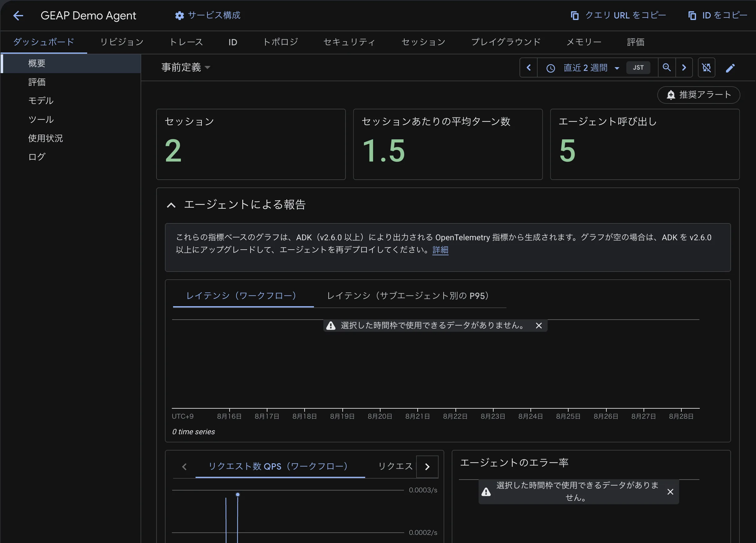
Task: Open the 詳細 link in the info box
Action: coord(440,250)
